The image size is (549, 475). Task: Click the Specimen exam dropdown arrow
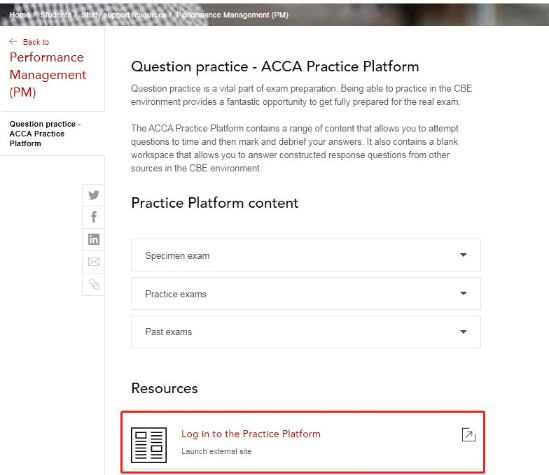click(463, 255)
